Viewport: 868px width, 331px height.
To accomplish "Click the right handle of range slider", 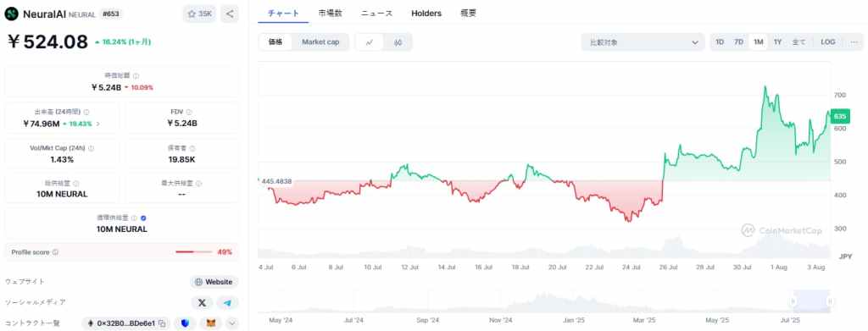I will pyautogui.click(x=830, y=301).
